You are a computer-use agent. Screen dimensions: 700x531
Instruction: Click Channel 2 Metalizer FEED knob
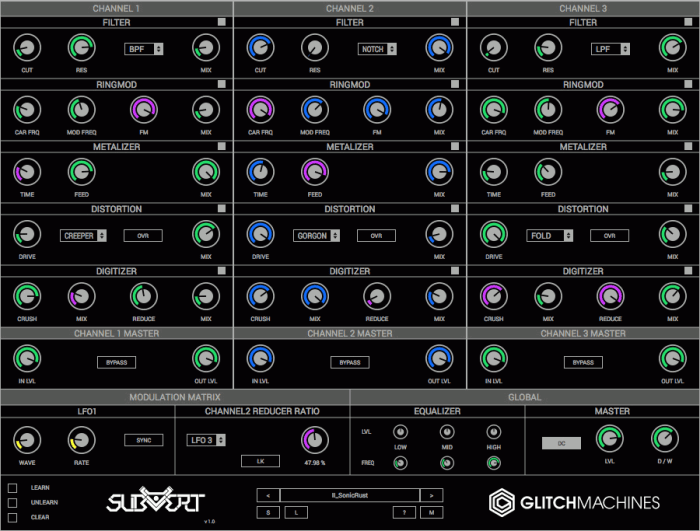pos(315,172)
